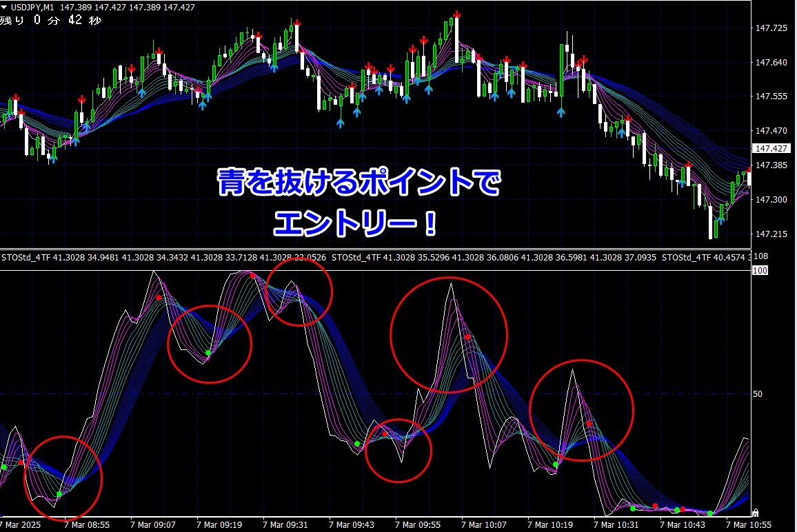The height and width of the screenshot is (532, 797).
Task: Click second STOStd_4TF label starting 41.3028 35.5296
Action: coord(494,258)
